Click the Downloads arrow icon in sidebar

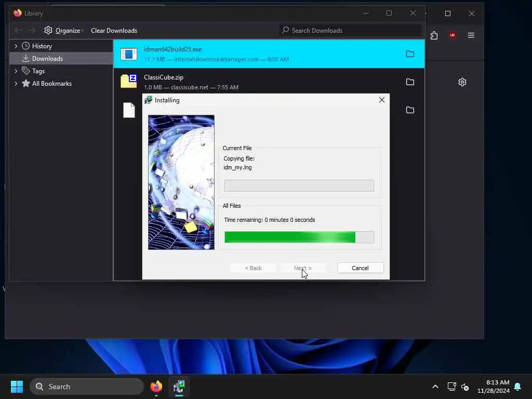25,58
